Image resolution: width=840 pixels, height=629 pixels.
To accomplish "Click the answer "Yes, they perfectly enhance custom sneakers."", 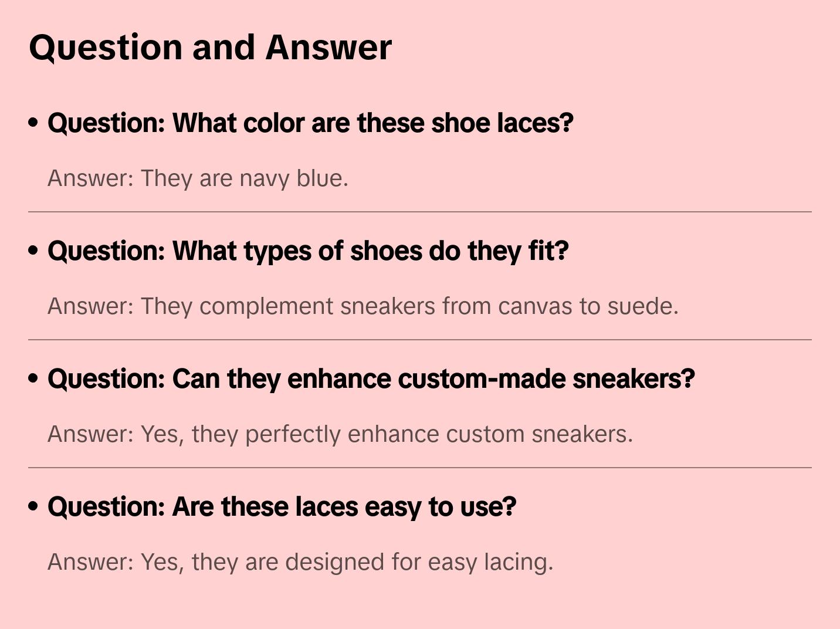I will click(340, 434).
